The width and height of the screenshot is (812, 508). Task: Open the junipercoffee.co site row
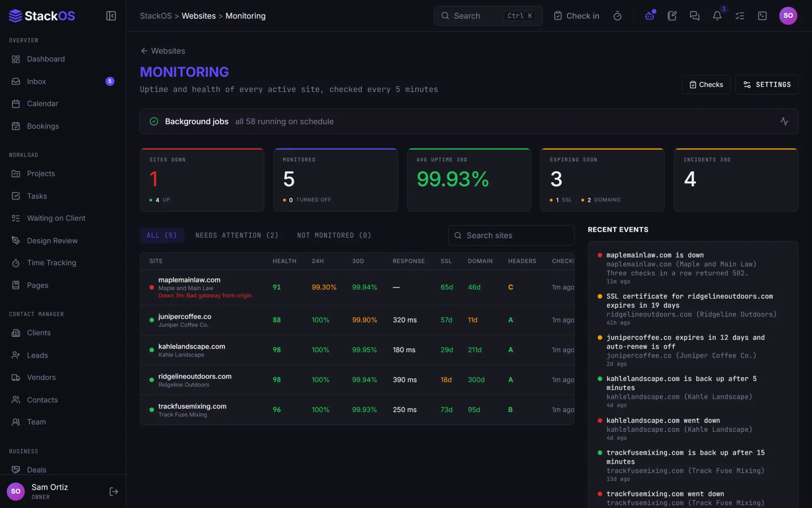357,320
